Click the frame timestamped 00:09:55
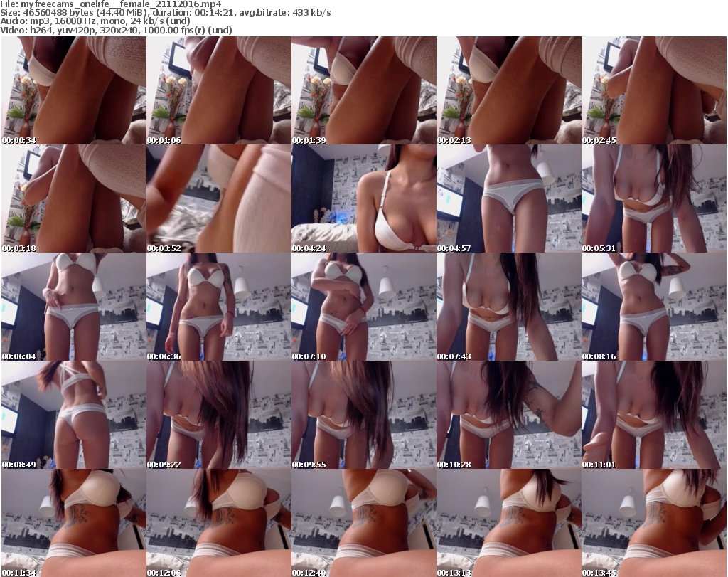The height and width of the screenshot is (577, 728). click(x=364, y=415)
